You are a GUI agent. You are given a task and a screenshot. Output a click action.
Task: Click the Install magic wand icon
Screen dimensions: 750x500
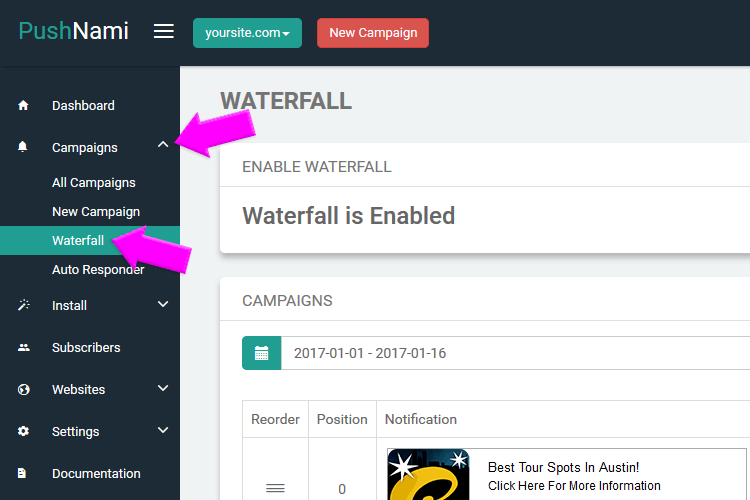[24, 306]
